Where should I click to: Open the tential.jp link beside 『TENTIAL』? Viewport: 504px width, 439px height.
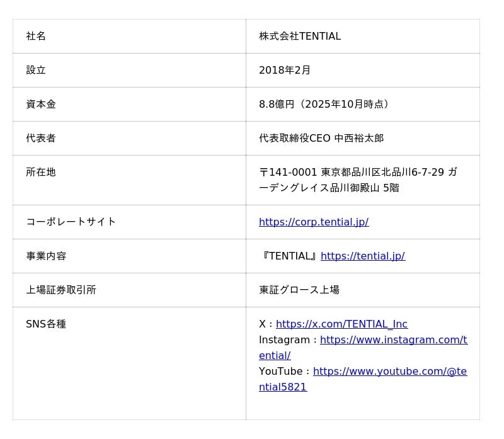363,256
